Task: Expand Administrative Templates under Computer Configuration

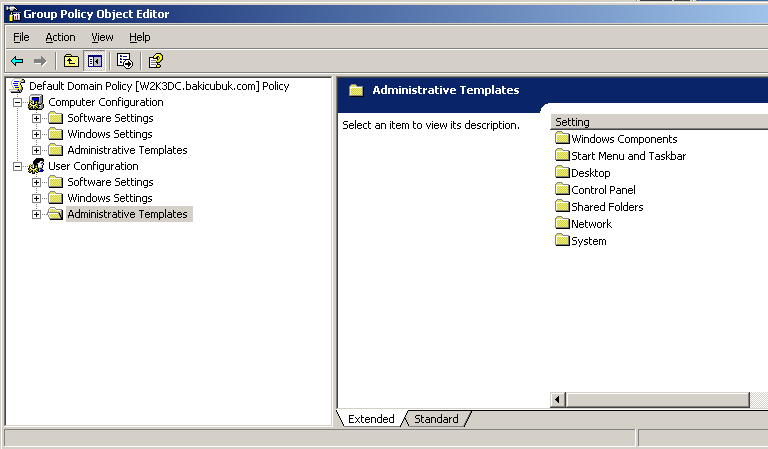Action: click(36, 150)
